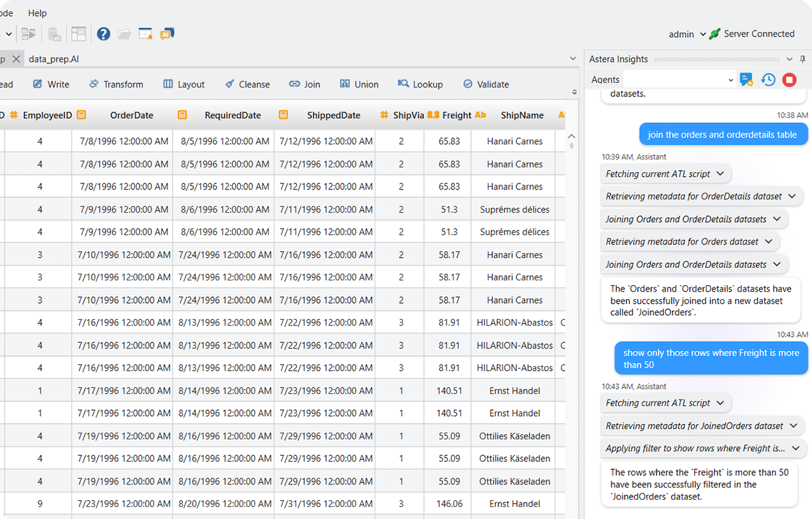The width and height of the screenshot is (812, 519).
Task: Switch to the data_prep.AI tab
Action: click(54, 59)
